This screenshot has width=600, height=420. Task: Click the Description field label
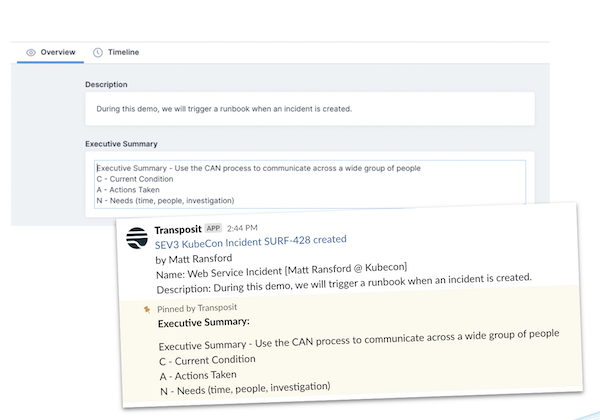point(106,84)
